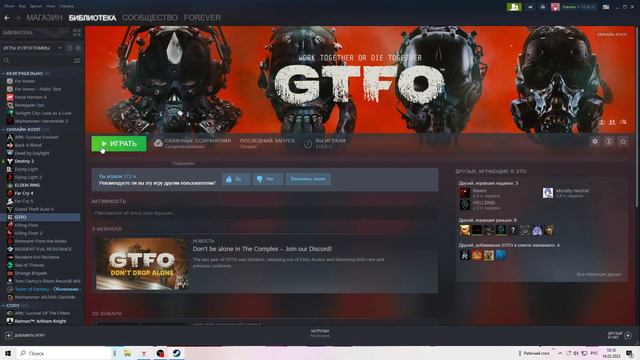This screenshot has width=640, height=360.
Task: Select the highlighted GTFO library entry
Action: pyautogui.click(x=41, y=217)
